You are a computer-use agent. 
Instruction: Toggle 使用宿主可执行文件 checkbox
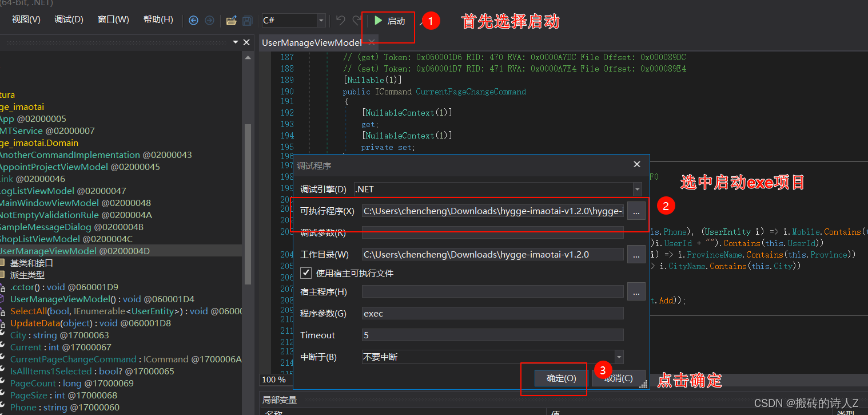pos(306,273)
